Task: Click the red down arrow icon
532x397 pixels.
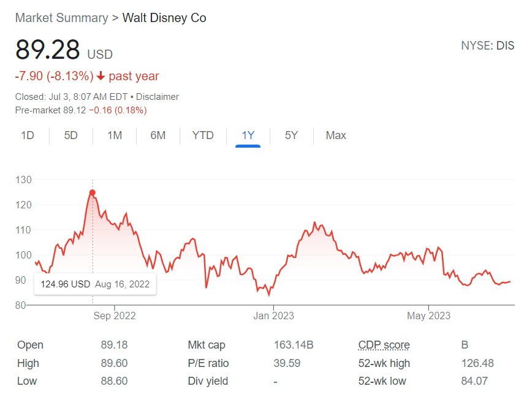Action: coord(101,77)
